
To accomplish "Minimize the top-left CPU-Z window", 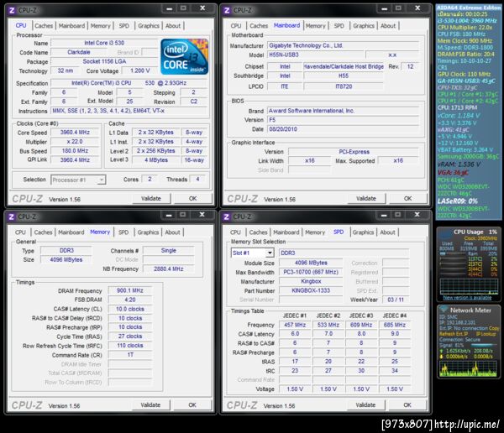I will (x=170, y=8).
